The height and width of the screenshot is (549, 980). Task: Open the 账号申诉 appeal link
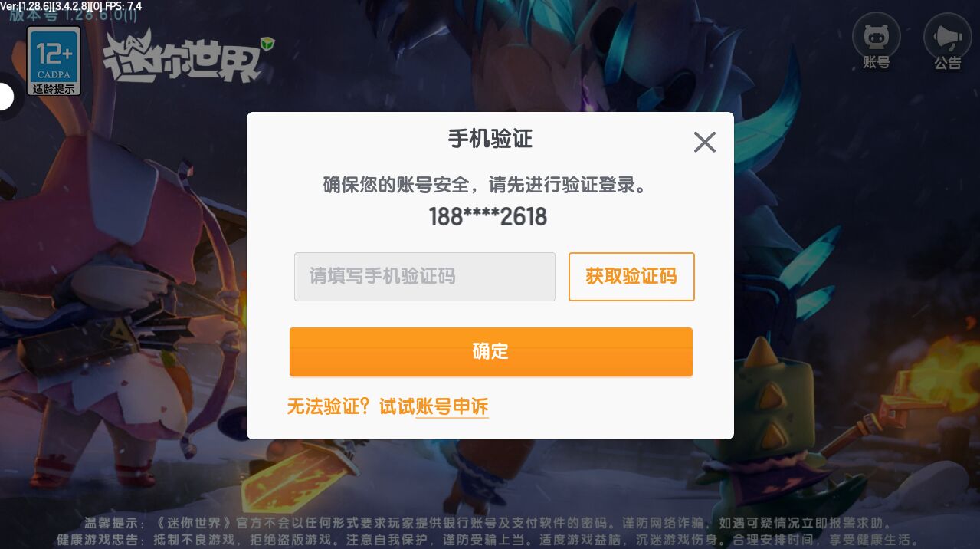click(452, 407)
